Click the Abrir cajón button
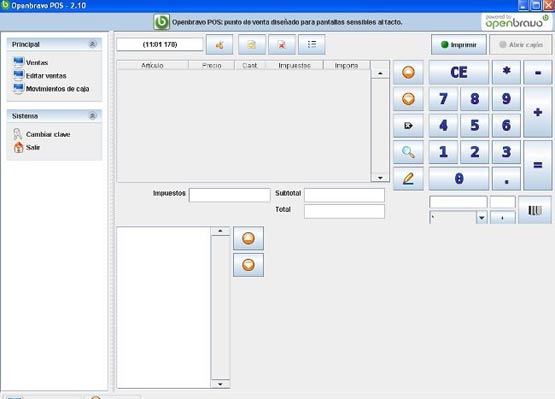 [521, 45]
